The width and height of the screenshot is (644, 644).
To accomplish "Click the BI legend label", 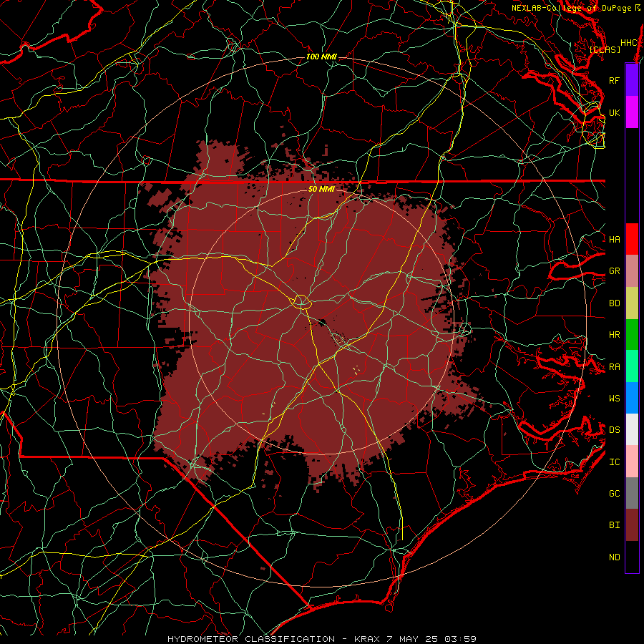I will (615, 525).
